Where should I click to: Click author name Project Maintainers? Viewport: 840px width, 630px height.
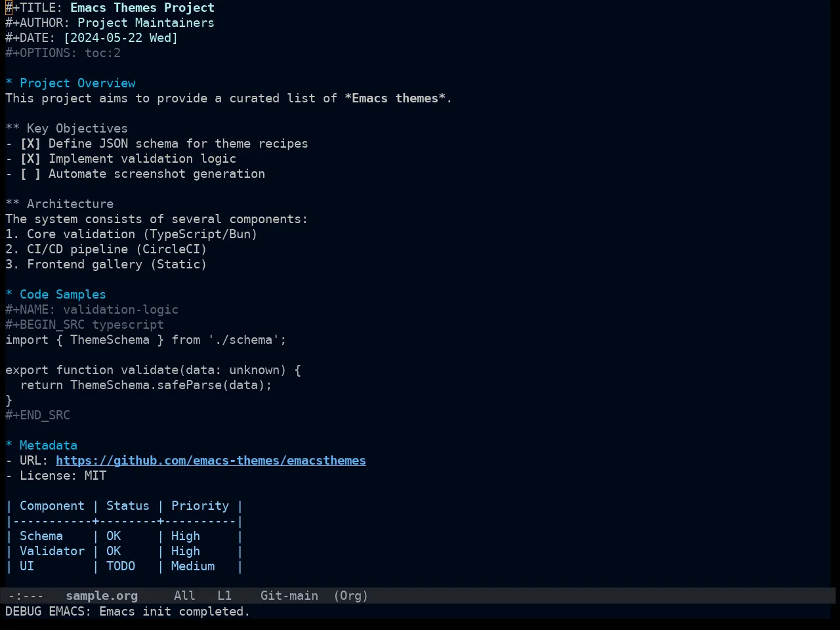(146, 23)
